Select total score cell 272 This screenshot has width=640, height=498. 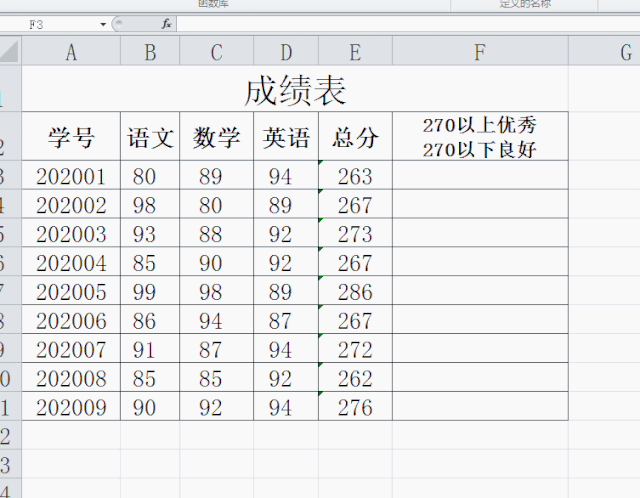point(356,349)
